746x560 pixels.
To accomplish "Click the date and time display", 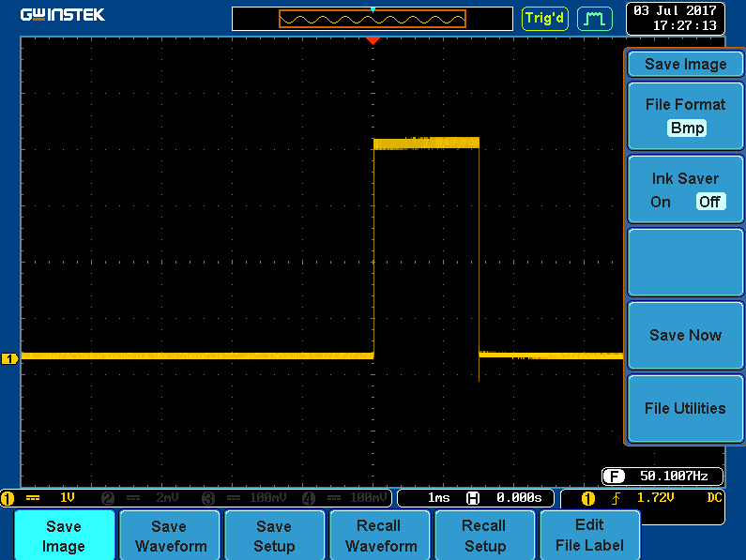I will 676,18.
